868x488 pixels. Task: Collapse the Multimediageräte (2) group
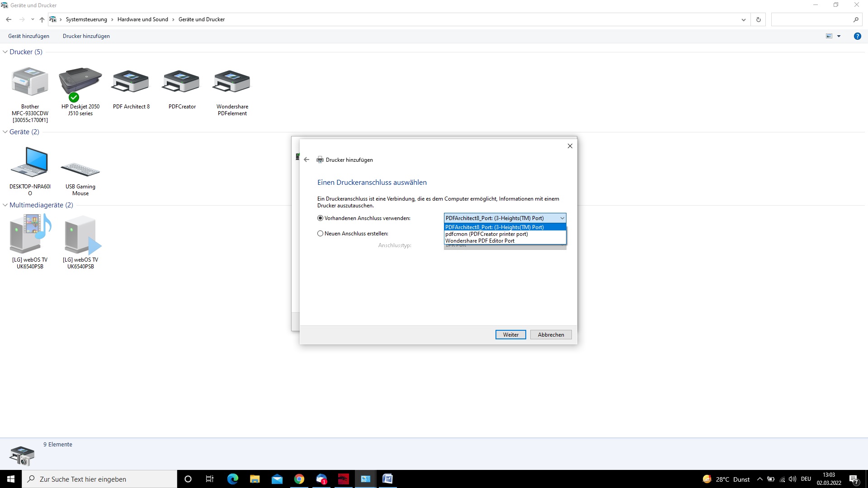pos(5,205)
